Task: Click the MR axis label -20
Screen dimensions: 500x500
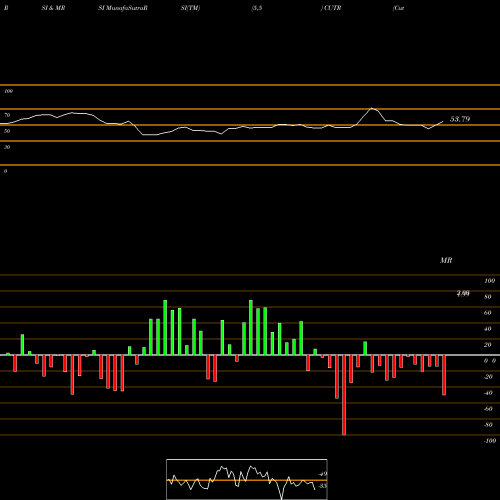Action: click(488, 377)
